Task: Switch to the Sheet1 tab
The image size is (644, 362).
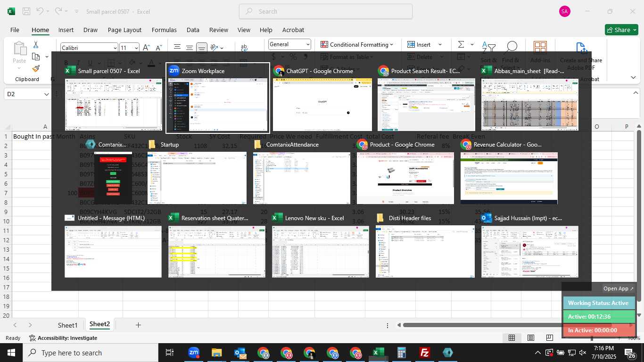Action: (67, 325)
